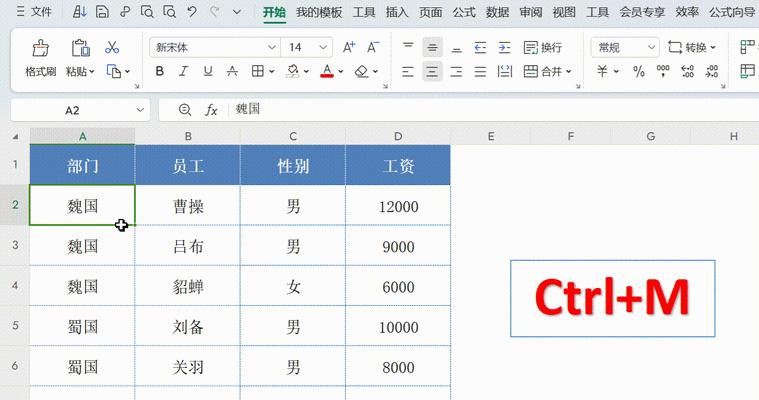Toggle right text alignment
This screenshot has width=759, height=400.
click(456, 72)
